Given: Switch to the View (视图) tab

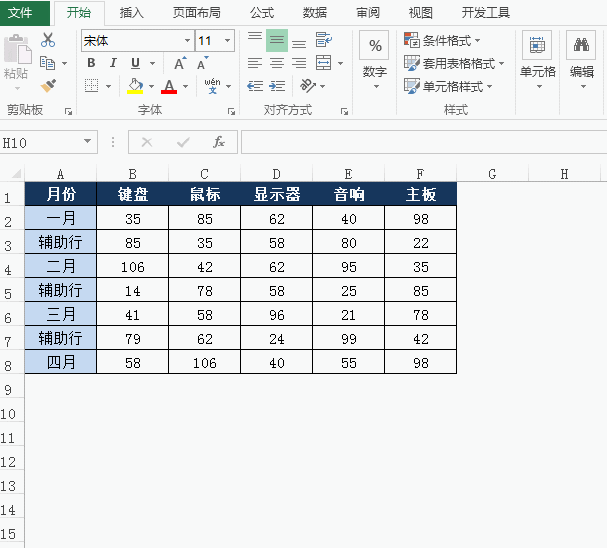Looking at the screenshot, I should point(421,13).
